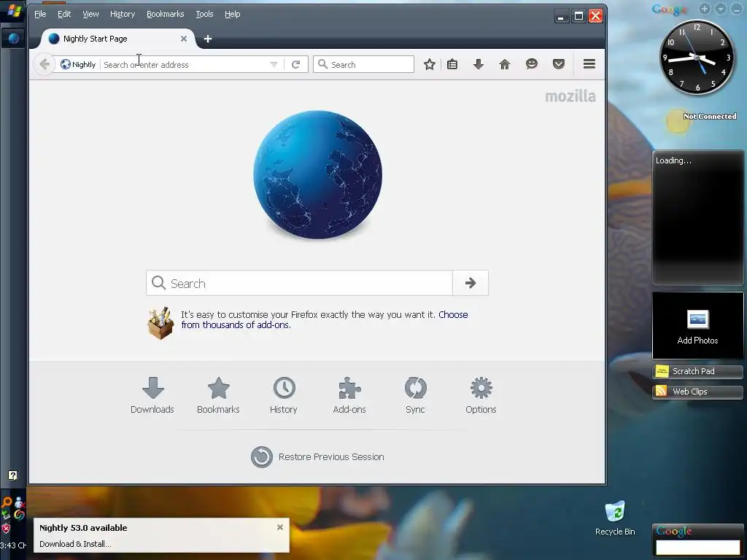Focus the Search or enter address field
747x560 pixels.
tap(185, 64)
